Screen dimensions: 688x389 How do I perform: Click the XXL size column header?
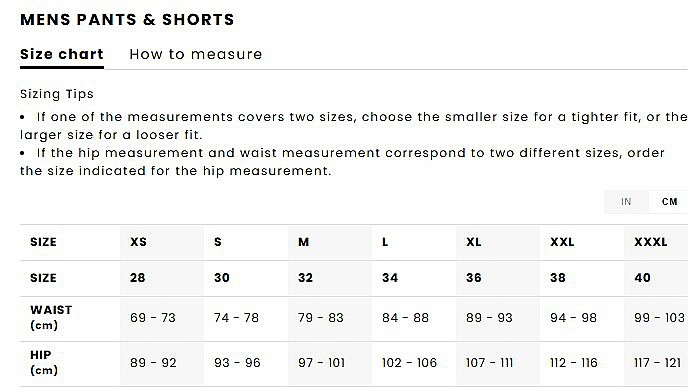point(562,242)
